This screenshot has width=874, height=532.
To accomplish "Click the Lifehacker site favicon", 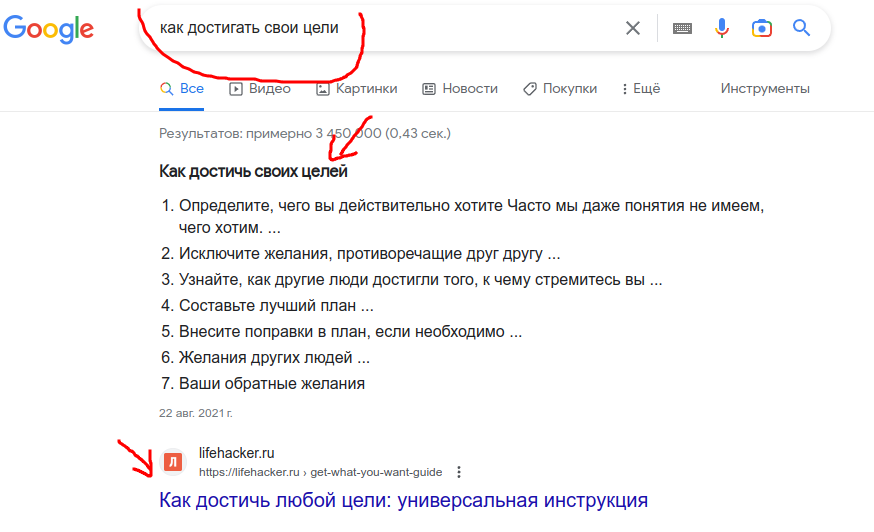I will click(172, 462).
